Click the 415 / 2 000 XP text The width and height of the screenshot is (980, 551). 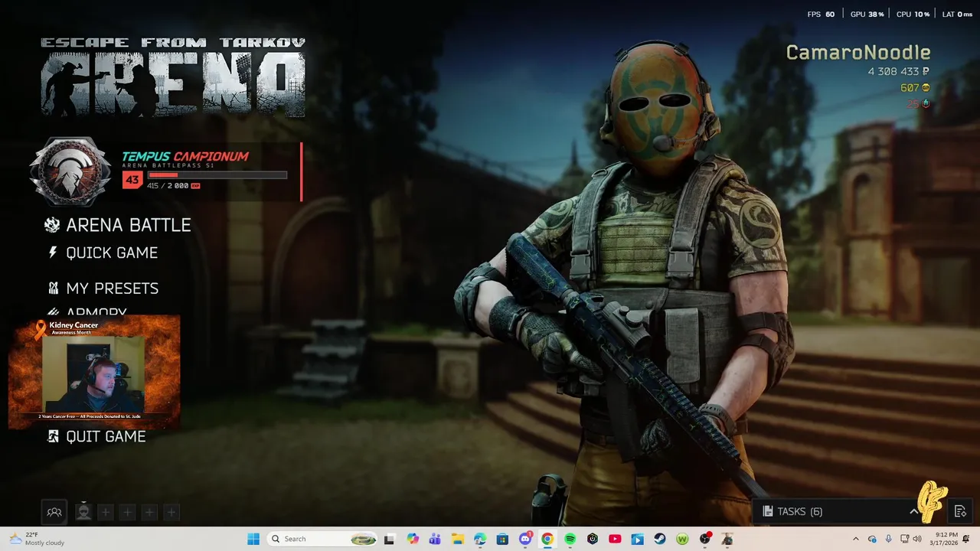pyautogui.click(x=168, y=186)
